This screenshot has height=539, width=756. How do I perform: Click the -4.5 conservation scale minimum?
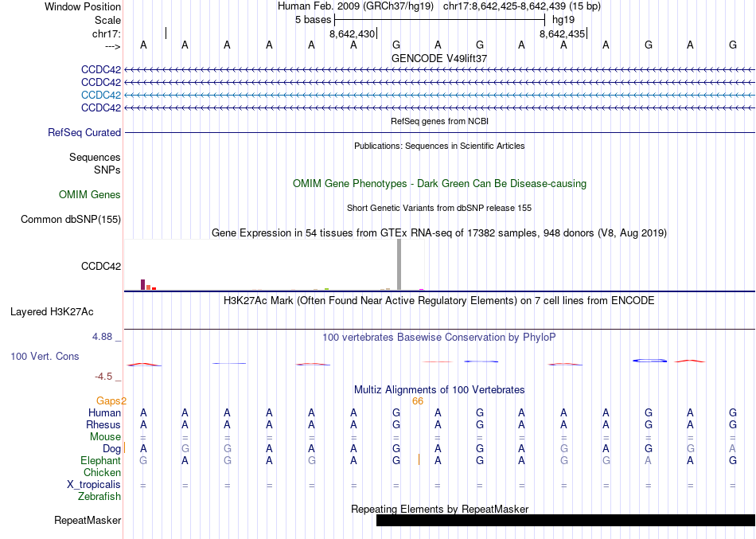pos(103,377)
